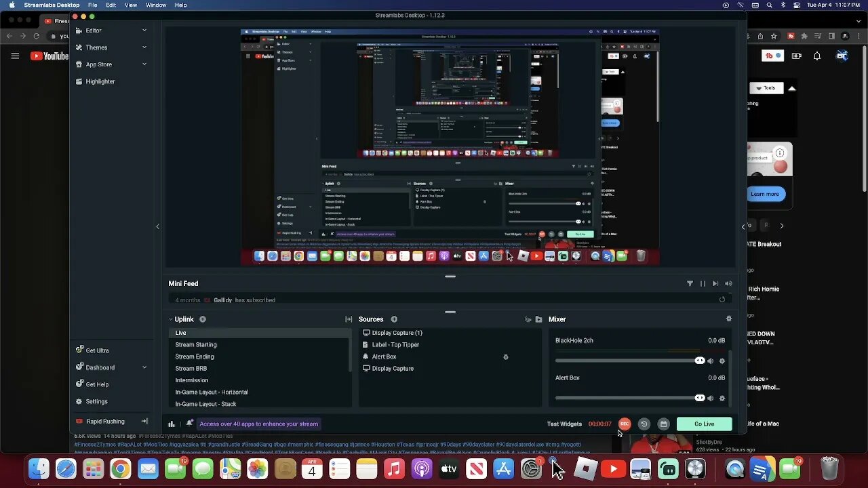Image resolution: width=868 pixels, height=488 pixels.
Task: Open System Preferences from the Dock
Action: coord(532,468)
